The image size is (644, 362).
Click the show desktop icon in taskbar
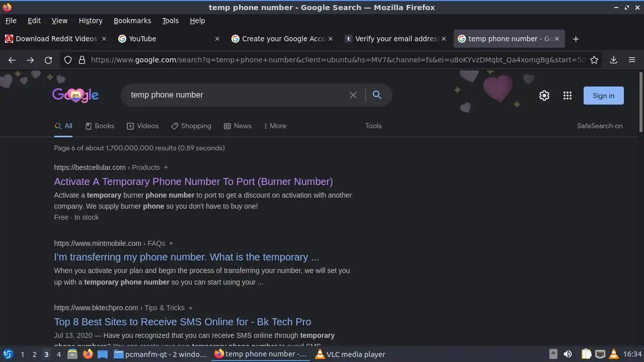coord(103,354)
